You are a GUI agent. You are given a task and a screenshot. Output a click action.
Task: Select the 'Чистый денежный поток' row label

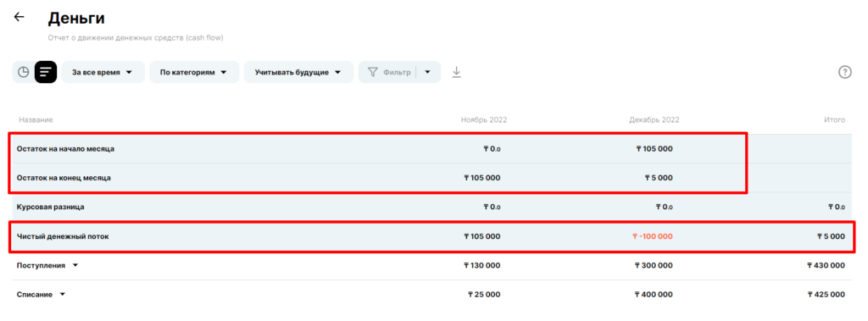point(63,236)
